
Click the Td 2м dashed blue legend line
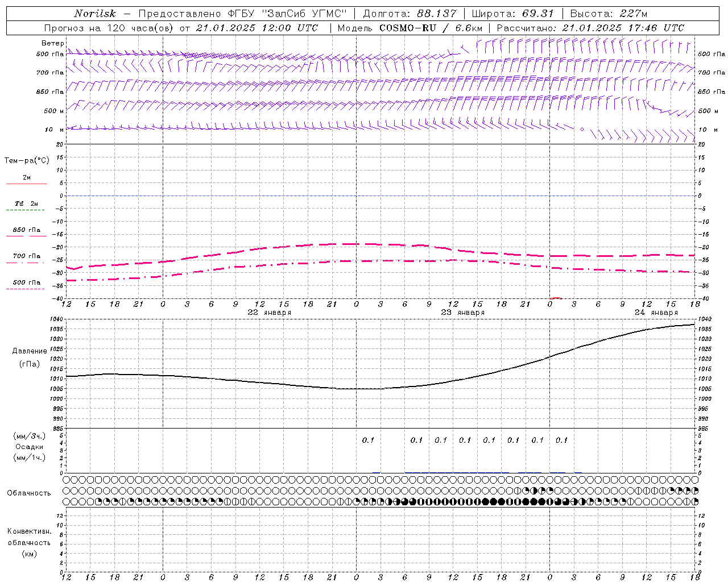pyautogui.click(x=26, y=210)
